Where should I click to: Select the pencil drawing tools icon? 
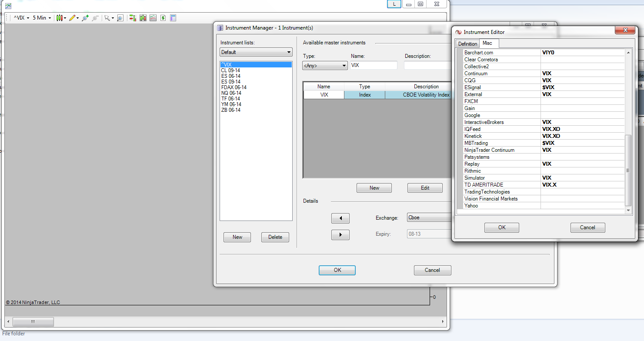[x=73, y=18]
